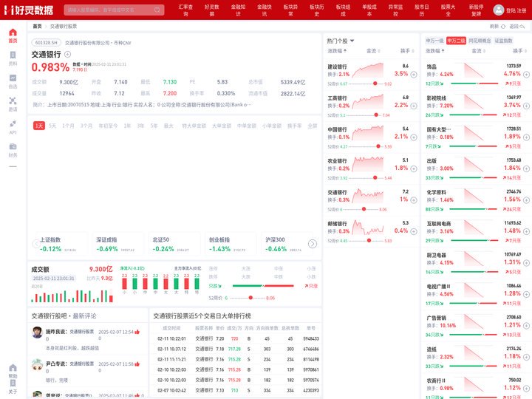Switch to the 申万一级 tab
Viewport: 532px width, 399px height.
434,41
